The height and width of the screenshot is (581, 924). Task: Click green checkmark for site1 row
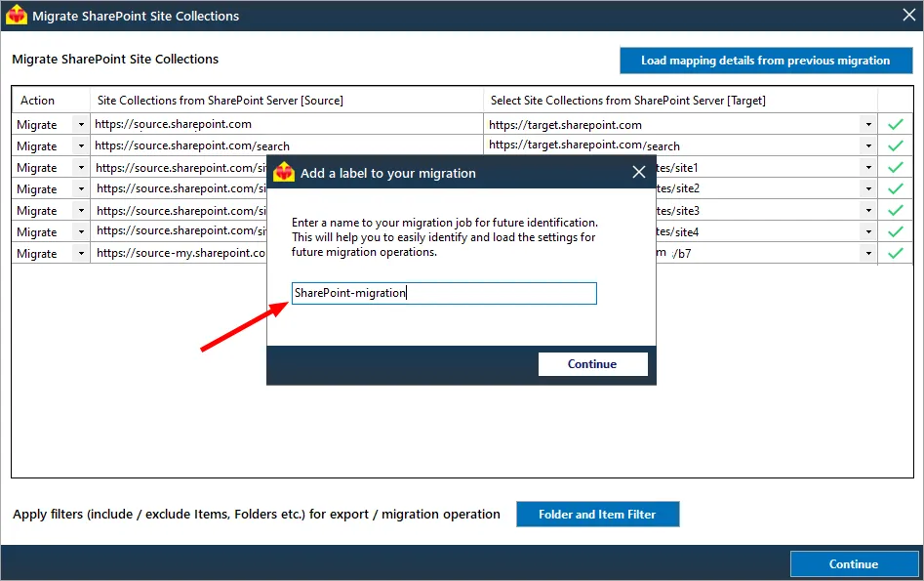coord(896,168)
